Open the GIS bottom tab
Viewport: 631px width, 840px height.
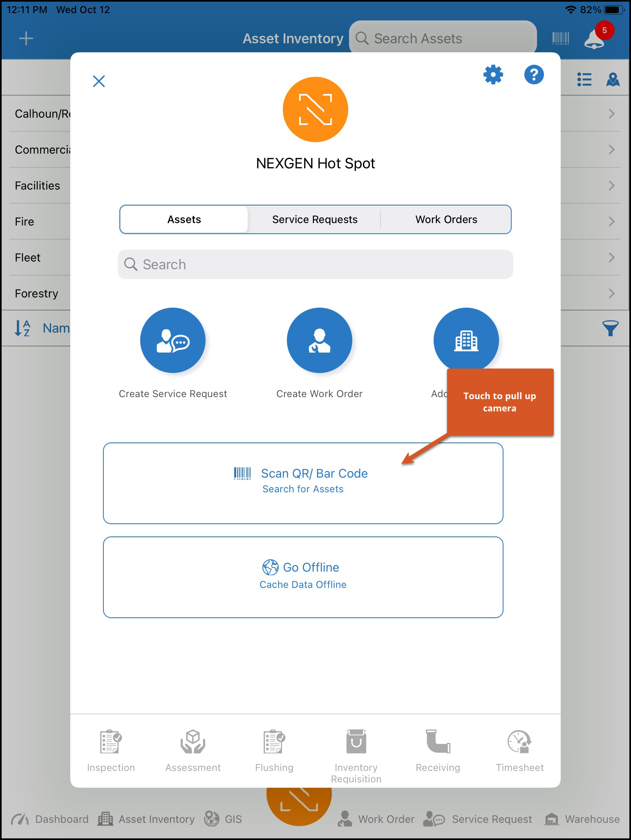point(223,819)
